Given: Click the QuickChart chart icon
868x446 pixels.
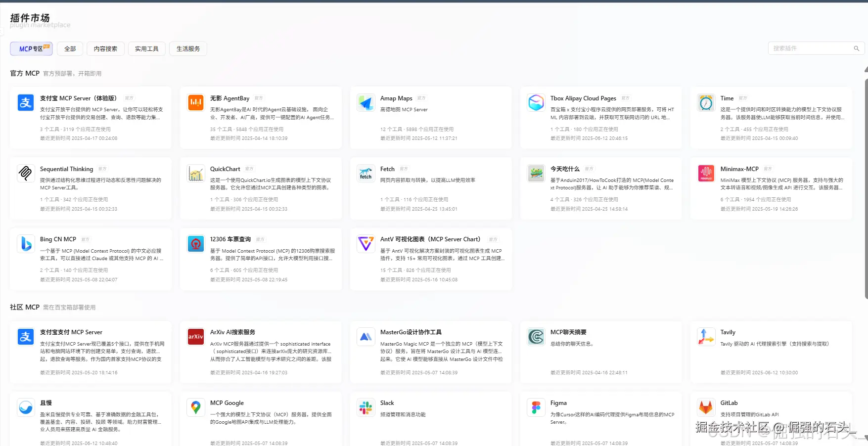Looking at the screenshot, I should (x=195, y=173).
